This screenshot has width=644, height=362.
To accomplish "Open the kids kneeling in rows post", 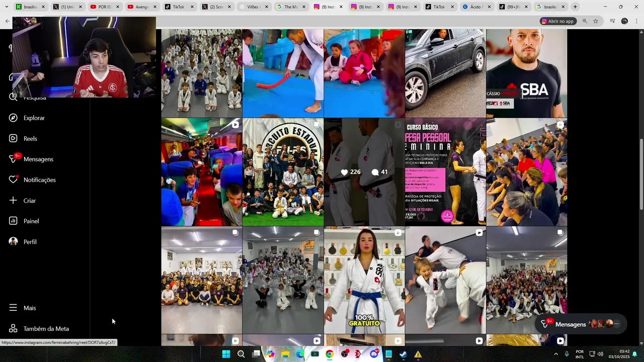I will click(x=202, y=73).
